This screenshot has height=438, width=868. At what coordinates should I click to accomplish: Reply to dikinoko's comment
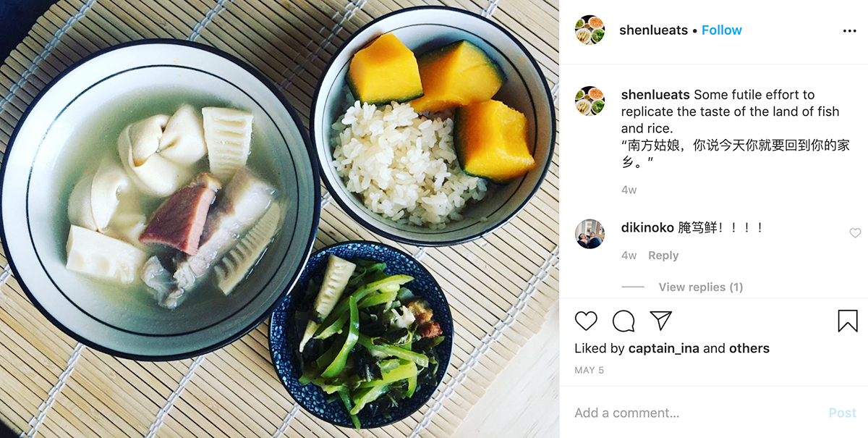click(663, 256)
